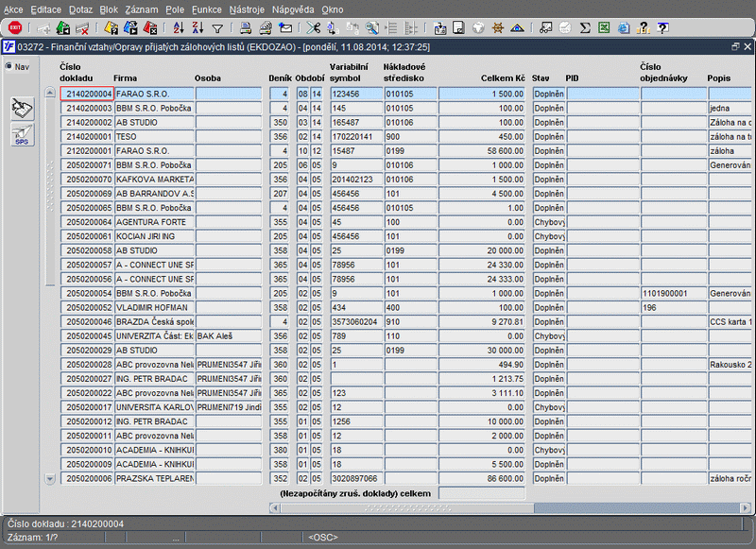Click Firma cell PRAZSKA TEPLAREN

(x=154, y=479)
